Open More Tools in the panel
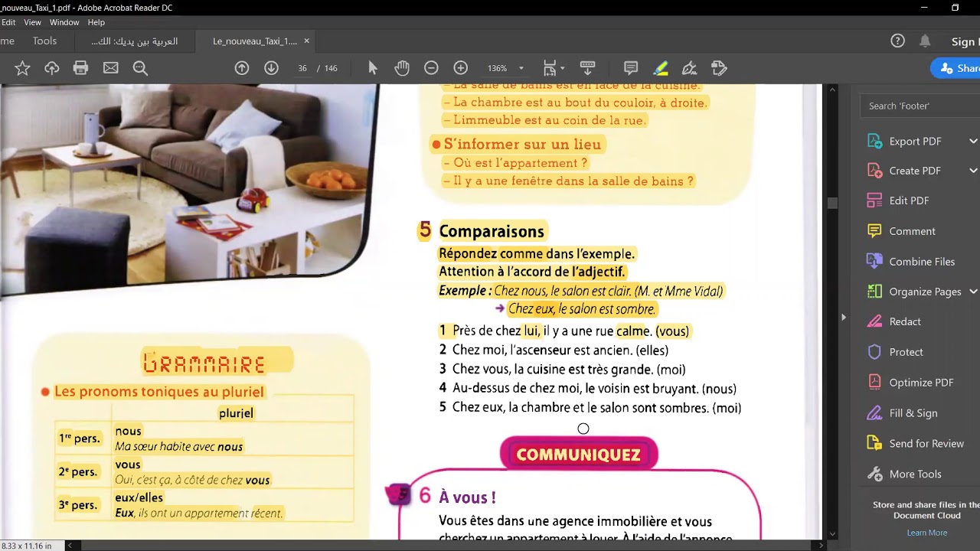The height and width of the screenshot is (551, 980). [915, 474]
